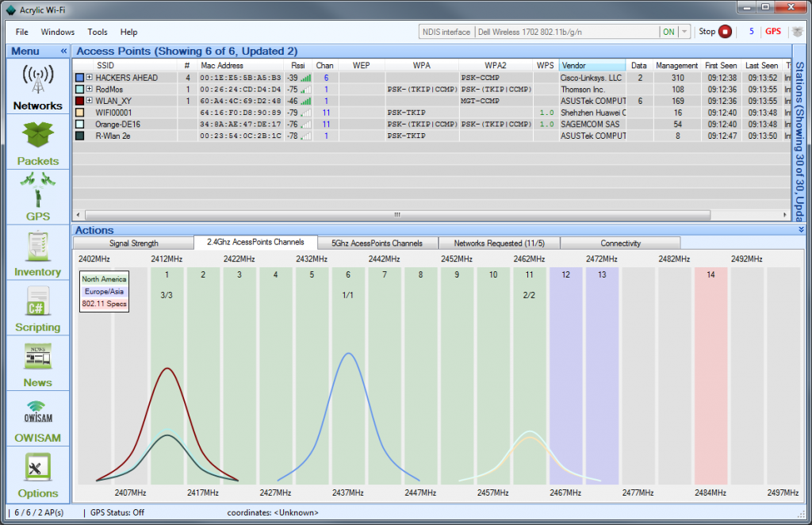
Task: Open the wireless interface dropdown arrow
Action: tap(684, 33)
